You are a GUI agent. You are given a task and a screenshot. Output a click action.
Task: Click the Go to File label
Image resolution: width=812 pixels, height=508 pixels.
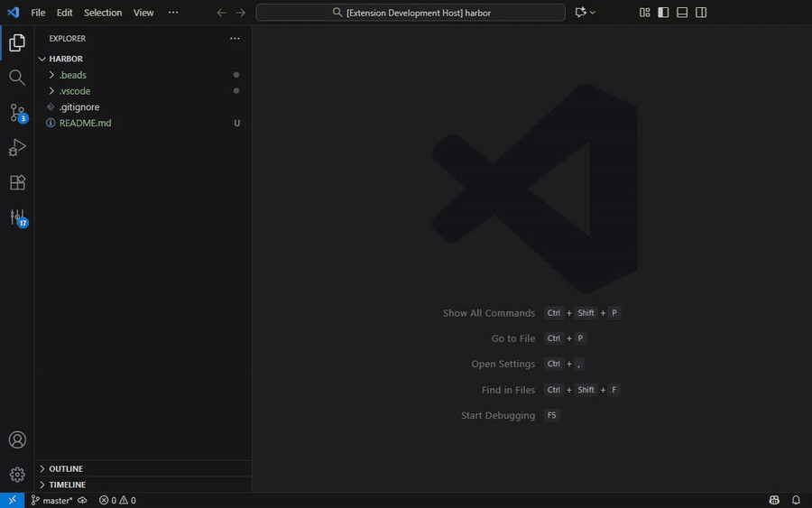point(513,338)
